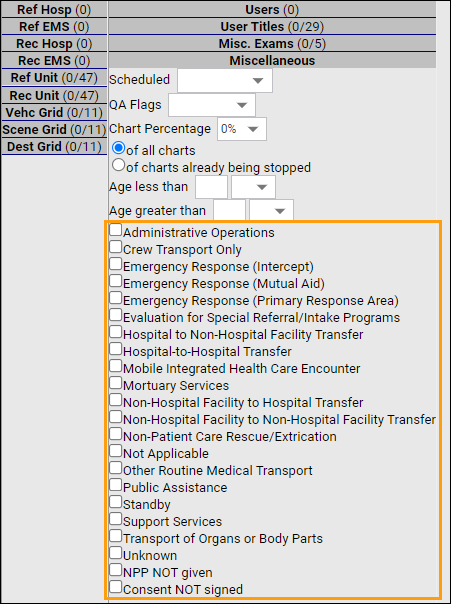Check the Administrative Operations checkbox
The width and height of the screenshot is (451, 604).
click(x=116, y=230)
